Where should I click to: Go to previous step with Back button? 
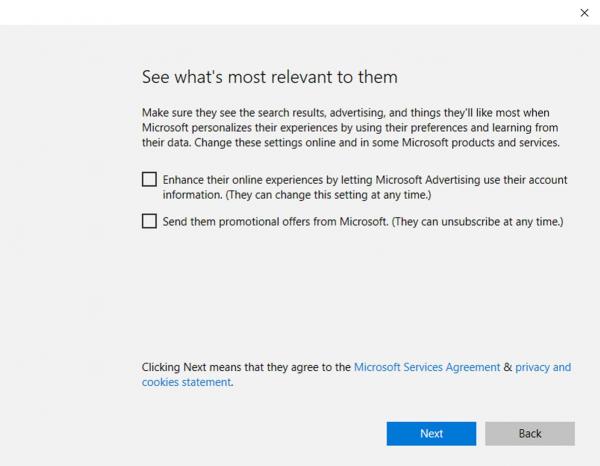529,433
